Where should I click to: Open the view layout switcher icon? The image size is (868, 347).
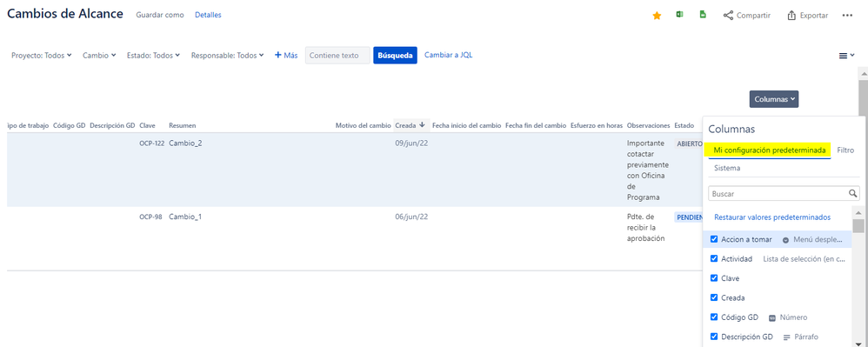[846, 56]
